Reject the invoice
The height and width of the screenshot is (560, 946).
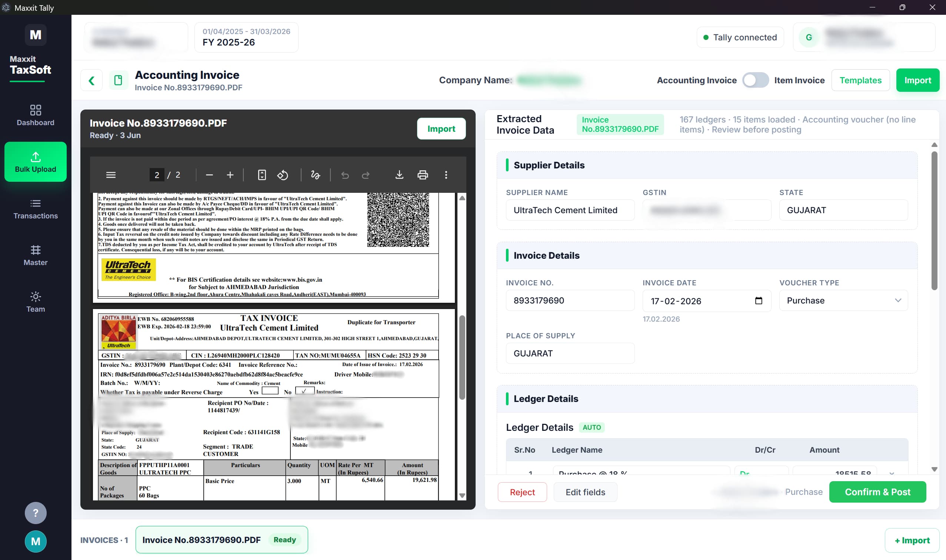pyautogui.click(x=522, y=492)
